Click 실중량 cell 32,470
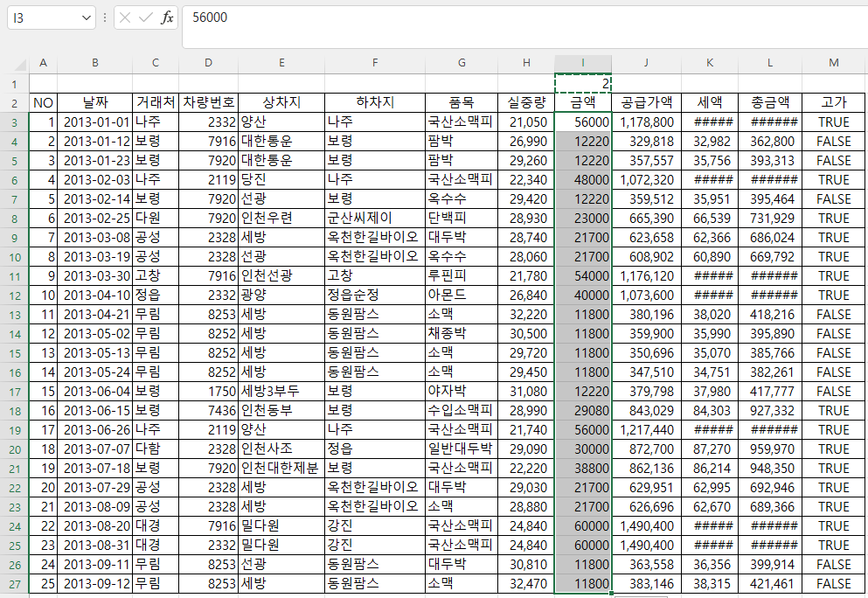Viewport: 868px width, 598px height. tap(526, 584)
